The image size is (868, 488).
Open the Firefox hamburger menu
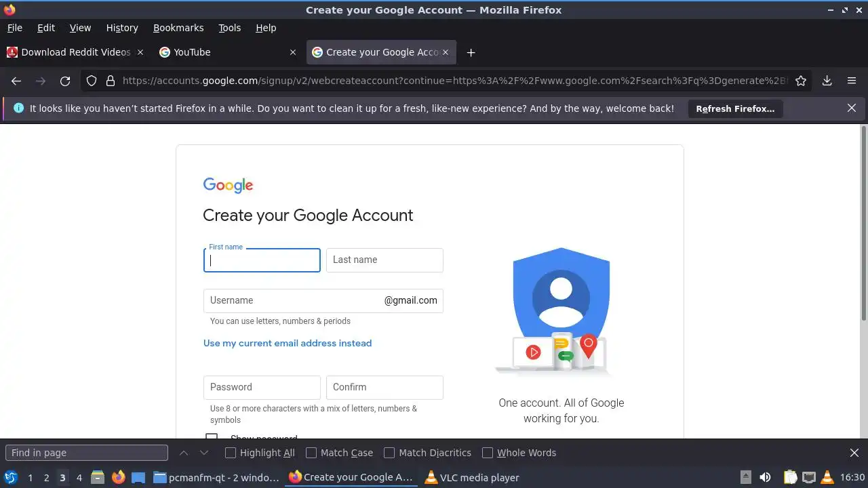[x=852, y=81]
